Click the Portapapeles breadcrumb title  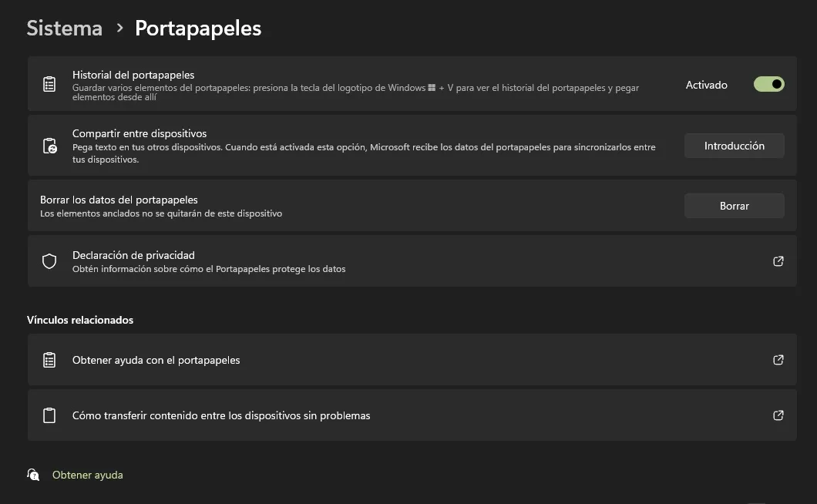pos(198,29)
